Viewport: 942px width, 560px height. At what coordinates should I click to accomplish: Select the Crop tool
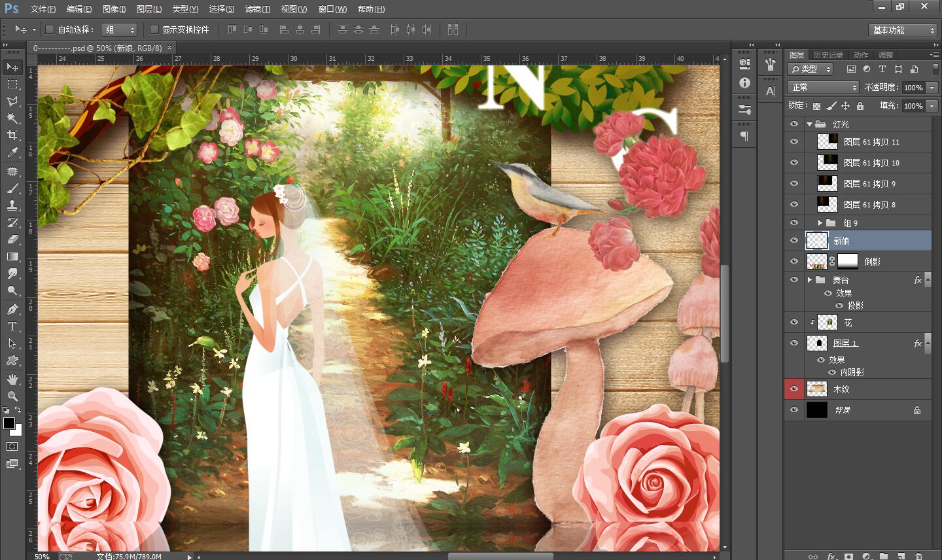(x=12, y=135)
